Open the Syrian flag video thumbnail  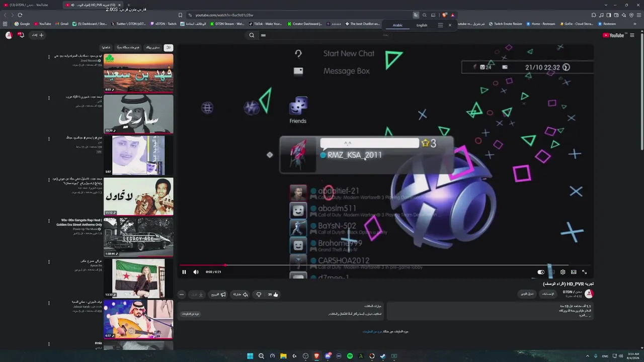[138, 278]
